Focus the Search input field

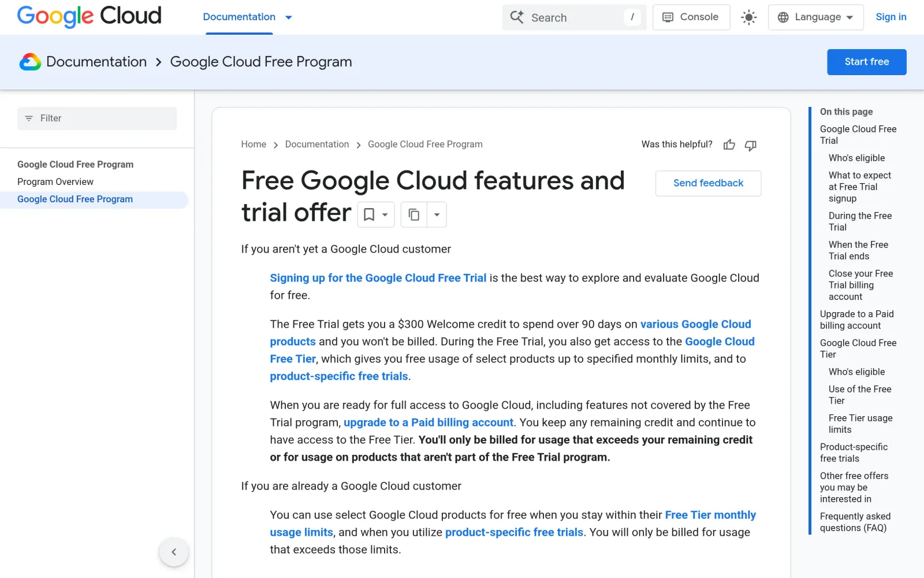pos(575,17)
